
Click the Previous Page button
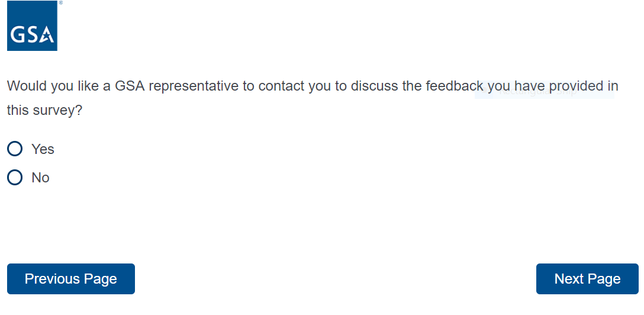[x=71, y=279]
